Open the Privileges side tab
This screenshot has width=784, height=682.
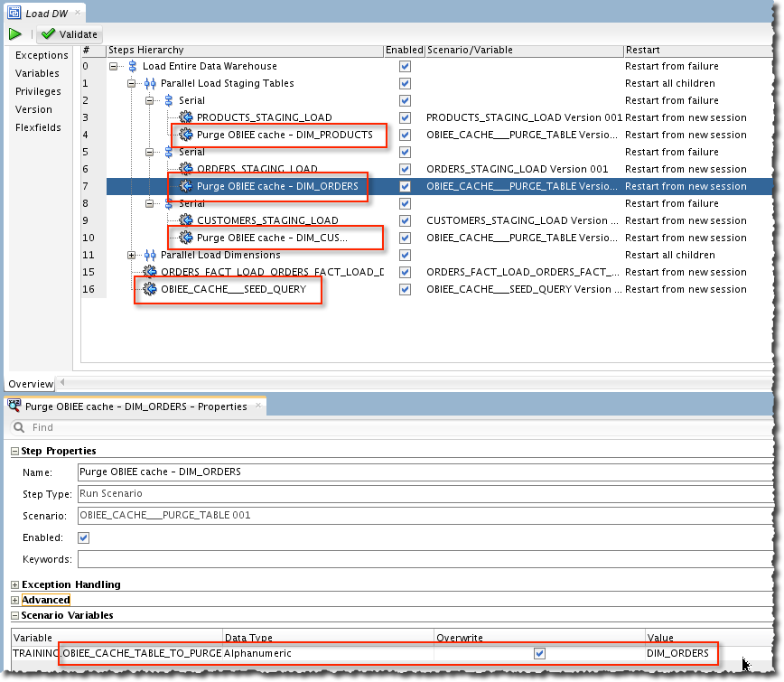point(38,91)
